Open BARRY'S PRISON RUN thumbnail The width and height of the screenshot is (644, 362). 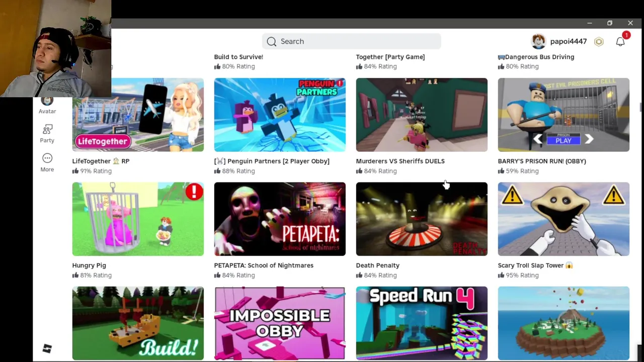563,115
